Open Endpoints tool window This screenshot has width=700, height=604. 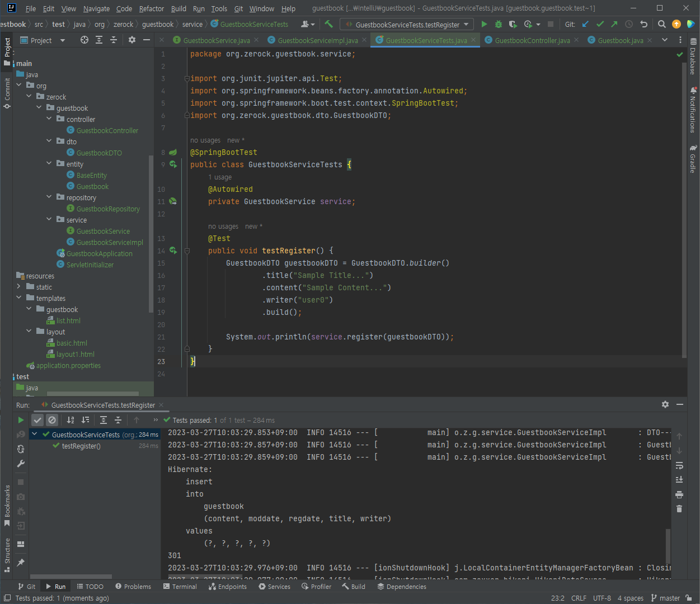[x=228, y=587]
